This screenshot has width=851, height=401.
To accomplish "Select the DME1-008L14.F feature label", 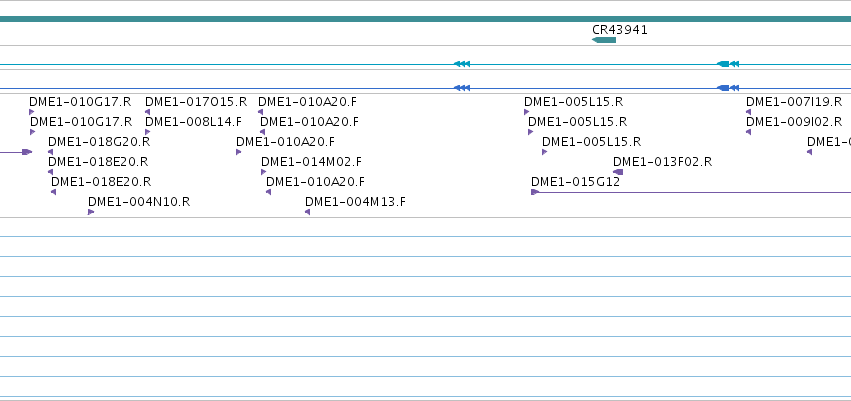I will 193,122.
